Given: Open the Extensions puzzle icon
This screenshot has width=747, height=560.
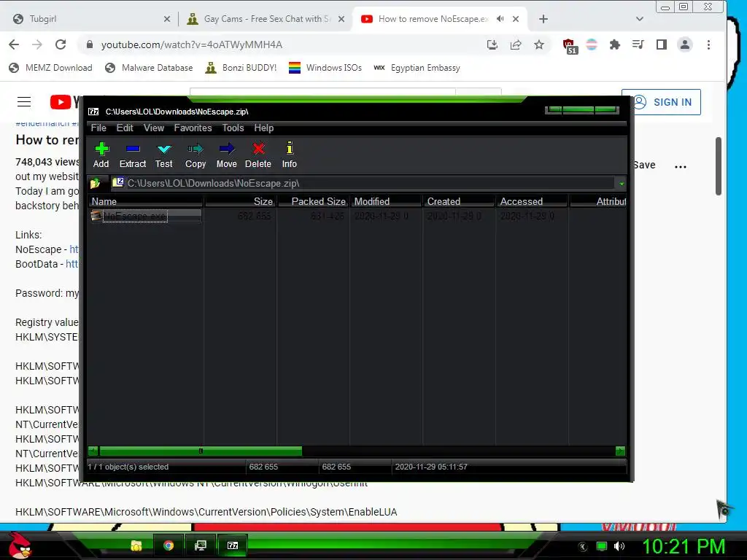Looking at the screenshot, I should 614,44.
